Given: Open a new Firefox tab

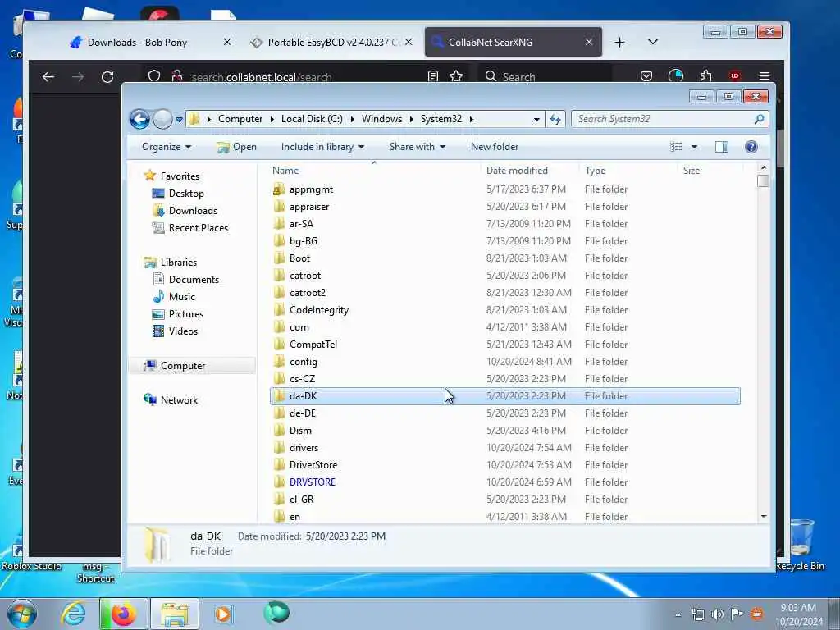Looking at the screenshot, I should coord(620,43).
